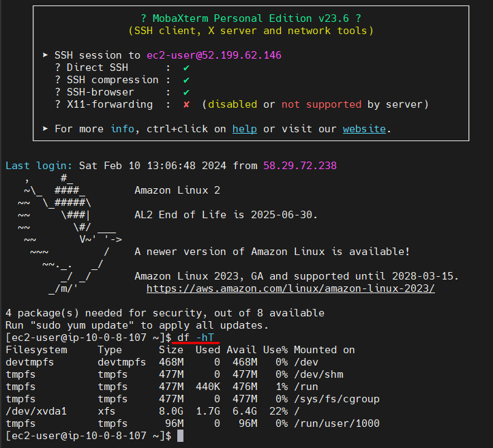Click the '/dev/xvda1' filesystem entry

36,411
